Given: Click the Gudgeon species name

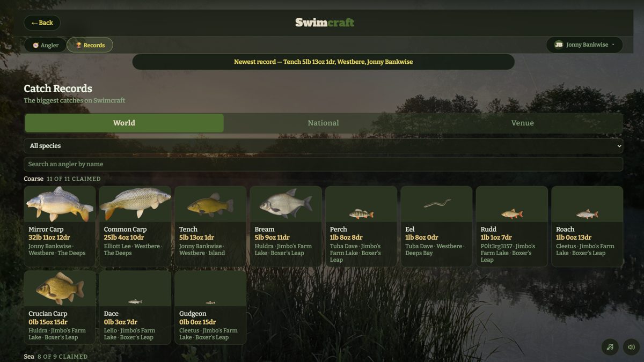Looking at the screenshot, I should point(193,314).
